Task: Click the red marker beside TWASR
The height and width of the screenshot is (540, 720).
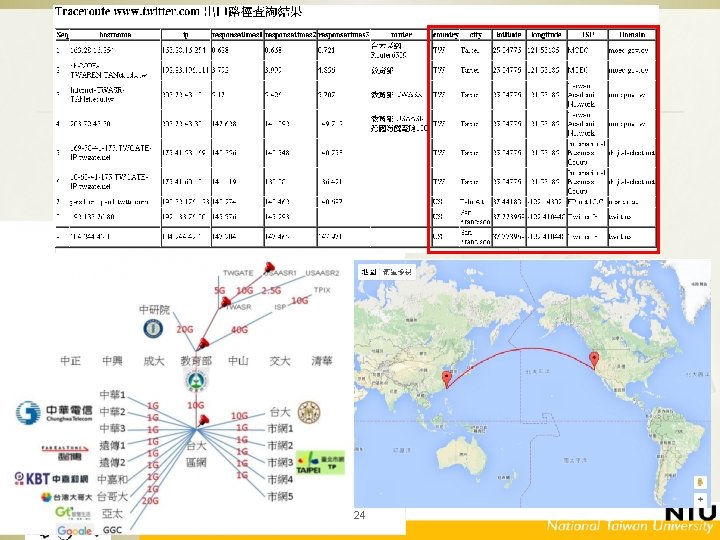Action: pyautogui.click(x=225, y=302)
